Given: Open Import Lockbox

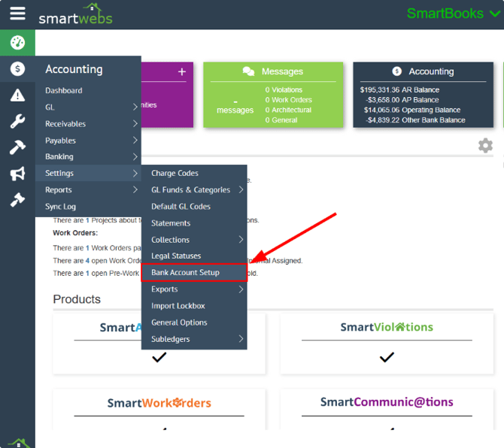Looking at the screenshot, I should (178, 306).
